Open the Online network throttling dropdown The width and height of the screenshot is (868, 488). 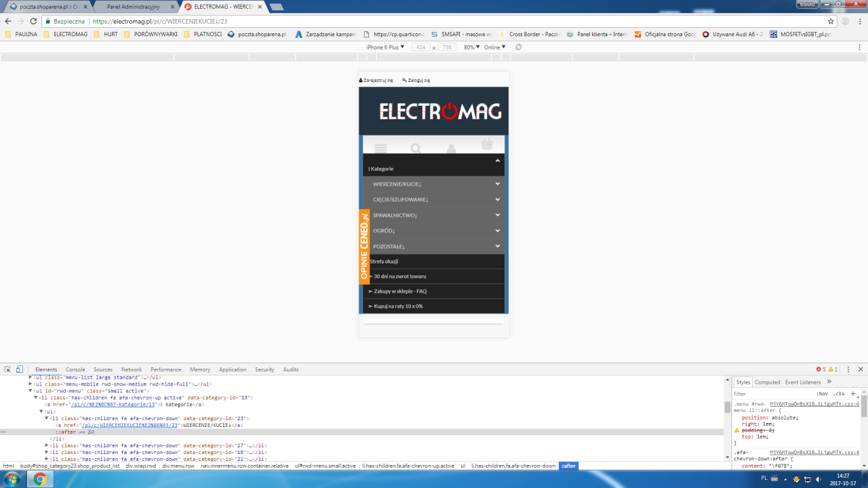pos(494,47)
